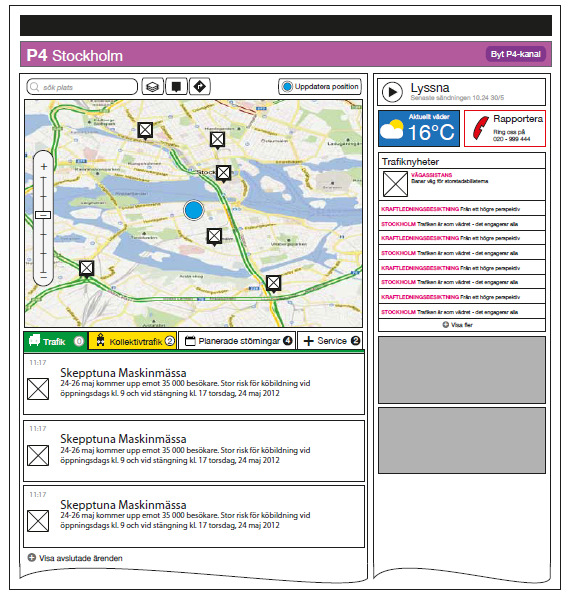Click the Lyssna label text

click(430, 88)
